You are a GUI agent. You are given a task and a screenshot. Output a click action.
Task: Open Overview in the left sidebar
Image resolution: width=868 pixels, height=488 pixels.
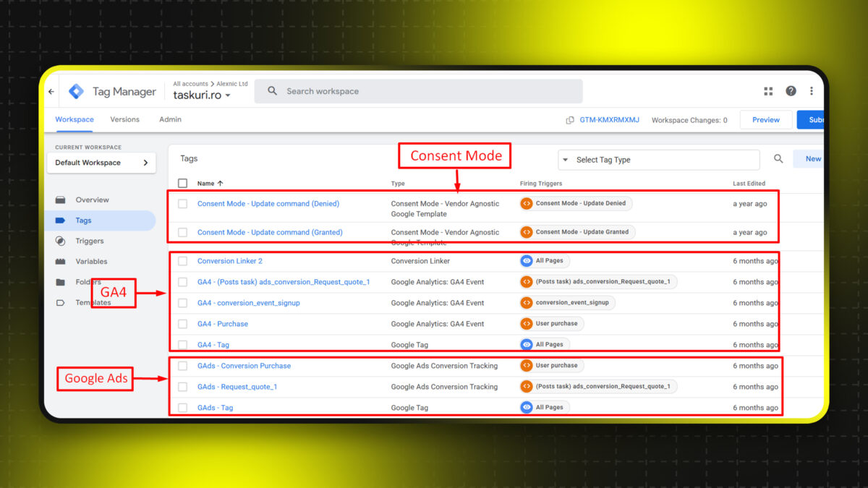coord(92,200)
